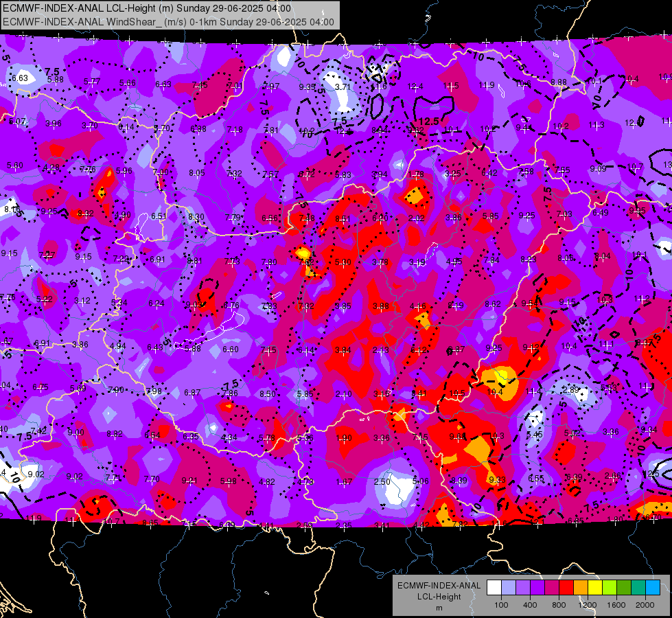Click legend label ECMWF-INDEX-ANAL

click(439, 586)
